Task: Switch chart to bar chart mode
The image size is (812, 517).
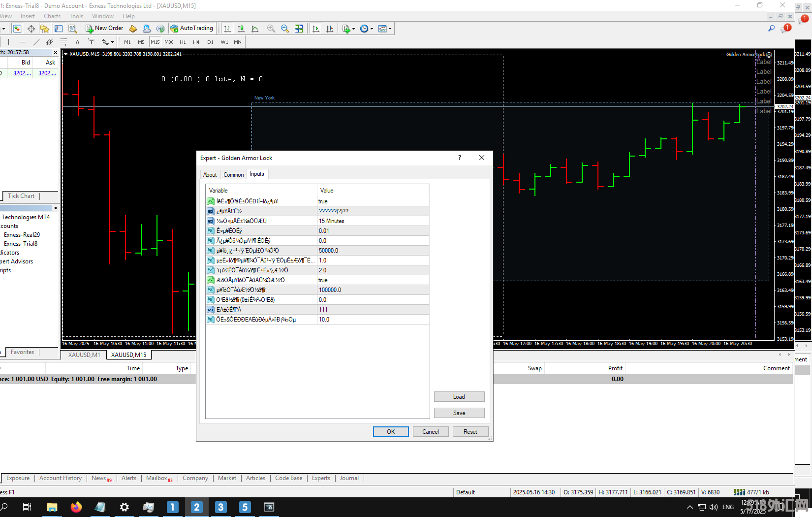Action: click(227, 29)
